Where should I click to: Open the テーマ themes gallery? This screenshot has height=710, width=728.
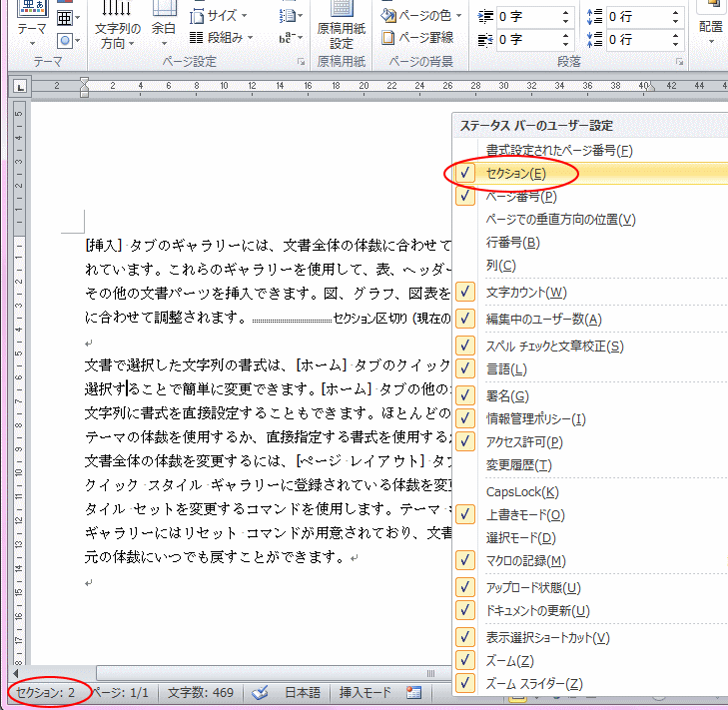tap(32, 24)
